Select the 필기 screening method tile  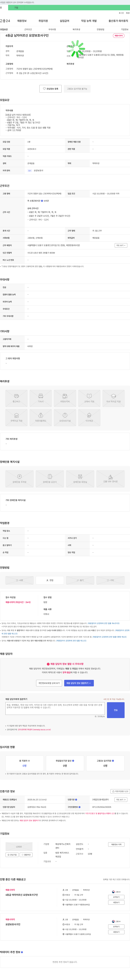(80, 580)
